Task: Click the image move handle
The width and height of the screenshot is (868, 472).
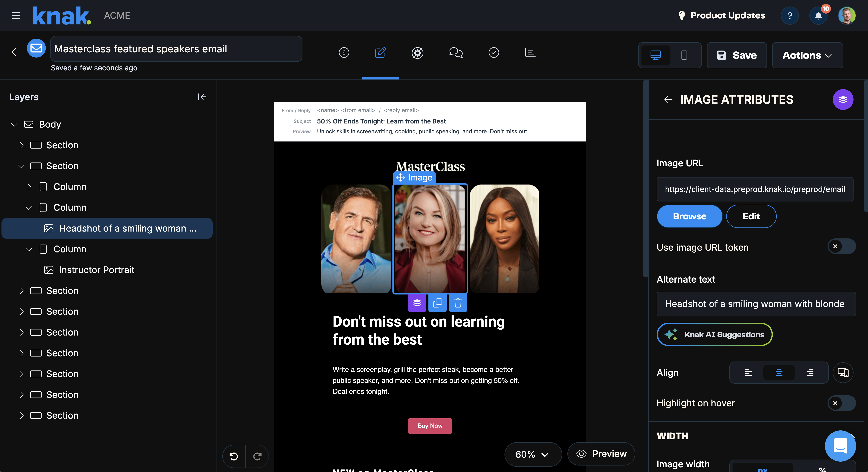Action: 400,177
